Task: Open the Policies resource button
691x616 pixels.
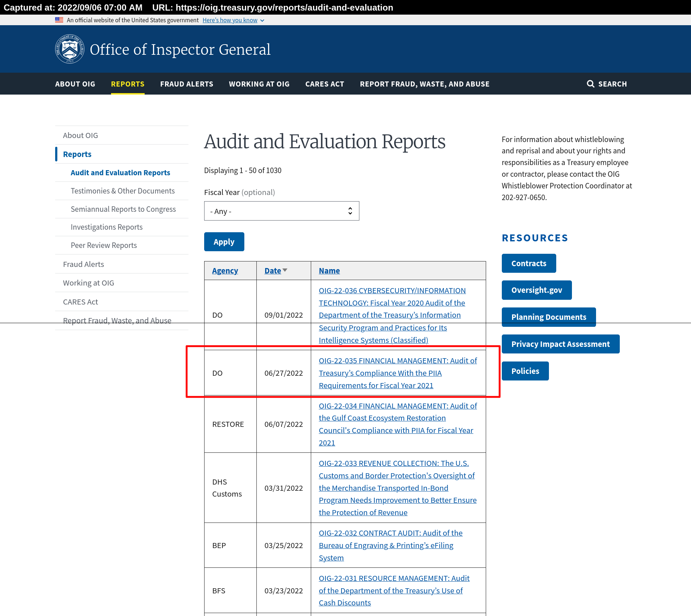Action: [x=525, y=371]
